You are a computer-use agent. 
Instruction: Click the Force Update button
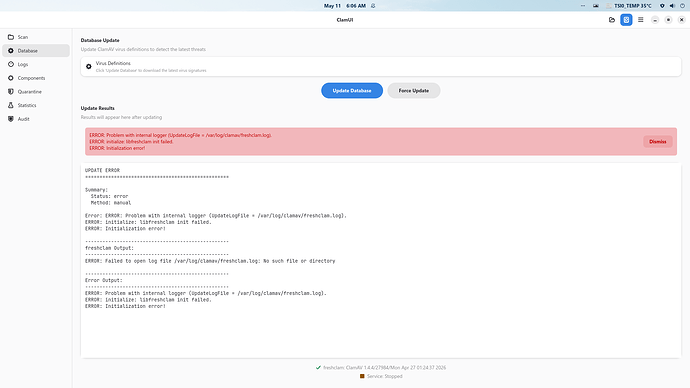(x=414, y=91)
